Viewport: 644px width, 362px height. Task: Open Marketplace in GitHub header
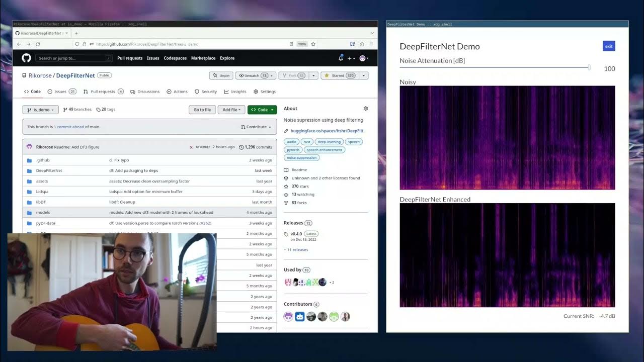[x=203, y=58]
